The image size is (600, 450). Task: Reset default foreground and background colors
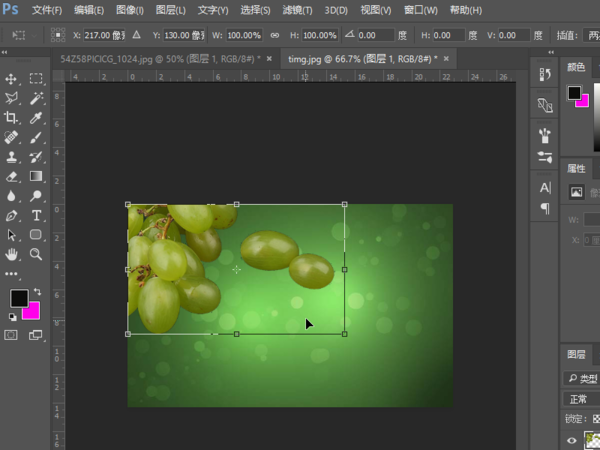pos(12,317)
